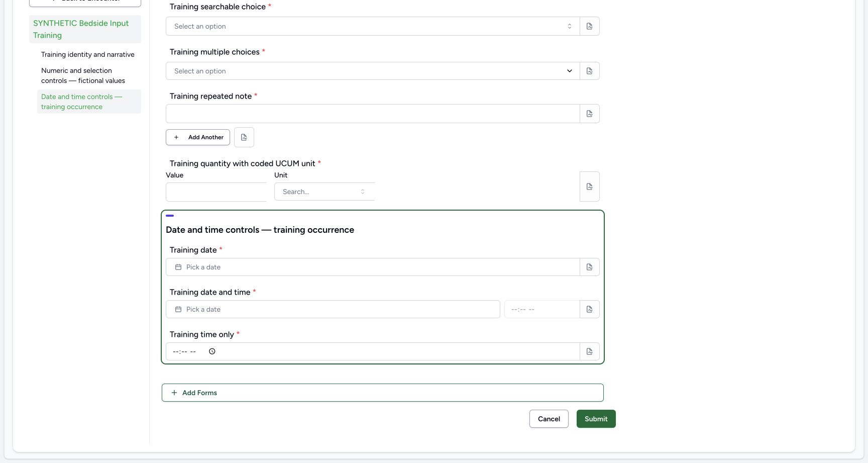Collapse Date and time controls section marker
Image resolution: width=868 pixels, height=463 pixels.
[170, 216]
